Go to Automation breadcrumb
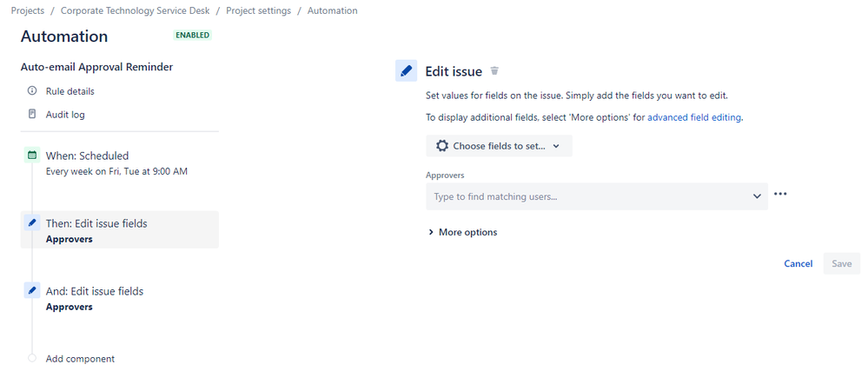This screenshot has height=371, width=868. tap(332, 10)
